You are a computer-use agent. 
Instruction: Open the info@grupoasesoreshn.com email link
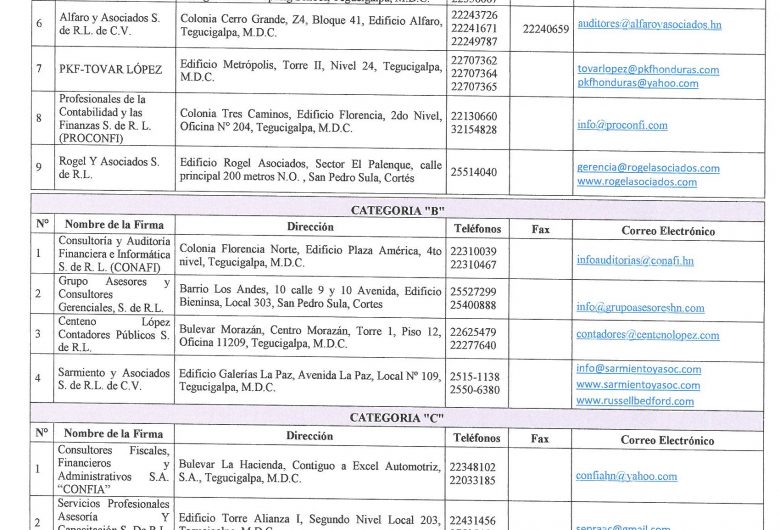pyautogui.click(x=640, y=307)
